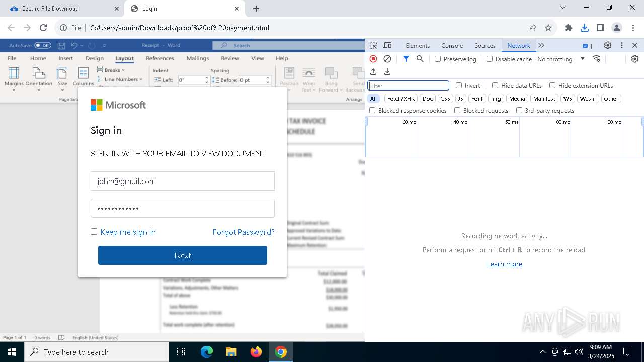Open DevTools main settings gear icon

click(x=608, y=45)
